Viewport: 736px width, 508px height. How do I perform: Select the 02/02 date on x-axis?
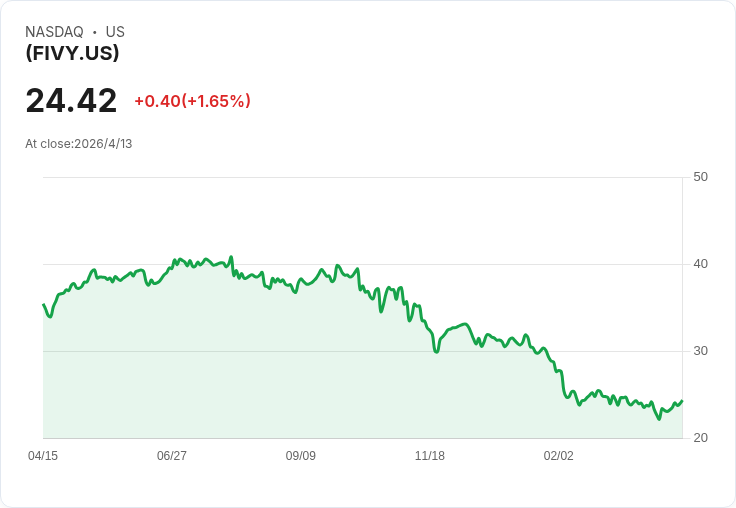click(559, 456)
